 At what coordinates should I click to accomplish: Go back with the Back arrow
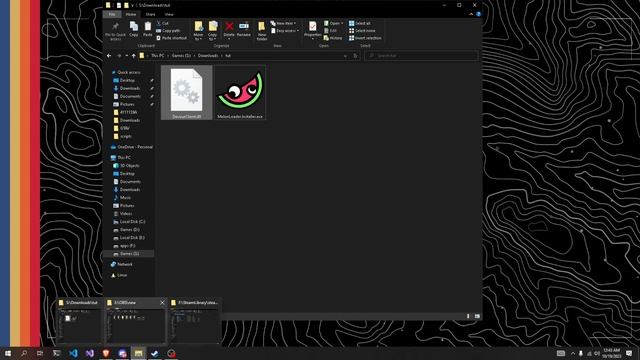click(109, 56)
